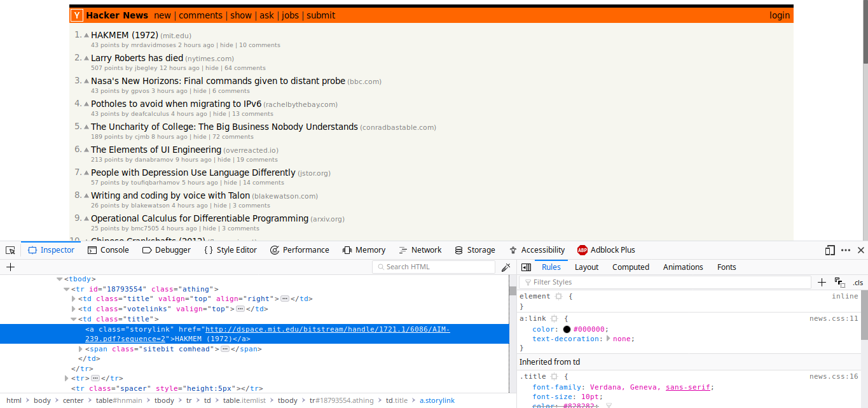The width and height of the screenshot is (868, 408).
Task: Click the sans-serif font-family value
Action: click(689, 387)
